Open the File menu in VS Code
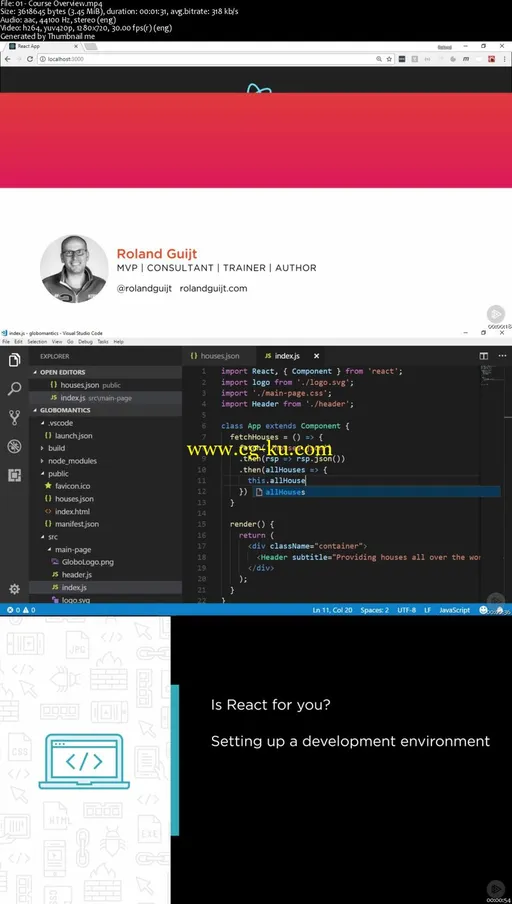 pos(5,341)
